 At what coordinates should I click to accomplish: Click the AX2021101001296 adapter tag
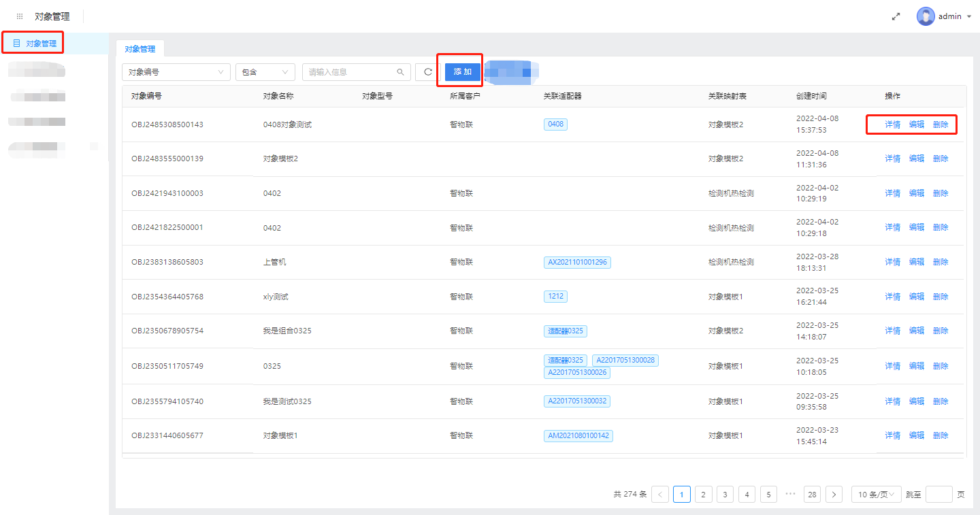point(577,263)
